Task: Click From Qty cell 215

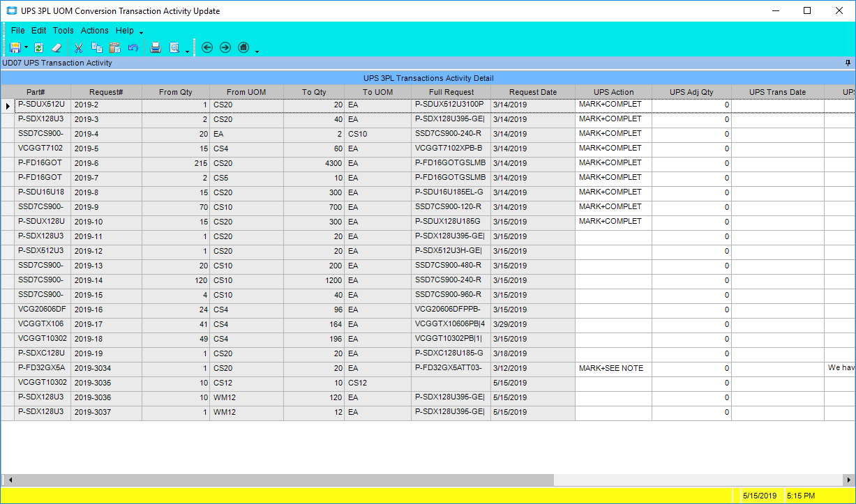Action: click(175, 164)
